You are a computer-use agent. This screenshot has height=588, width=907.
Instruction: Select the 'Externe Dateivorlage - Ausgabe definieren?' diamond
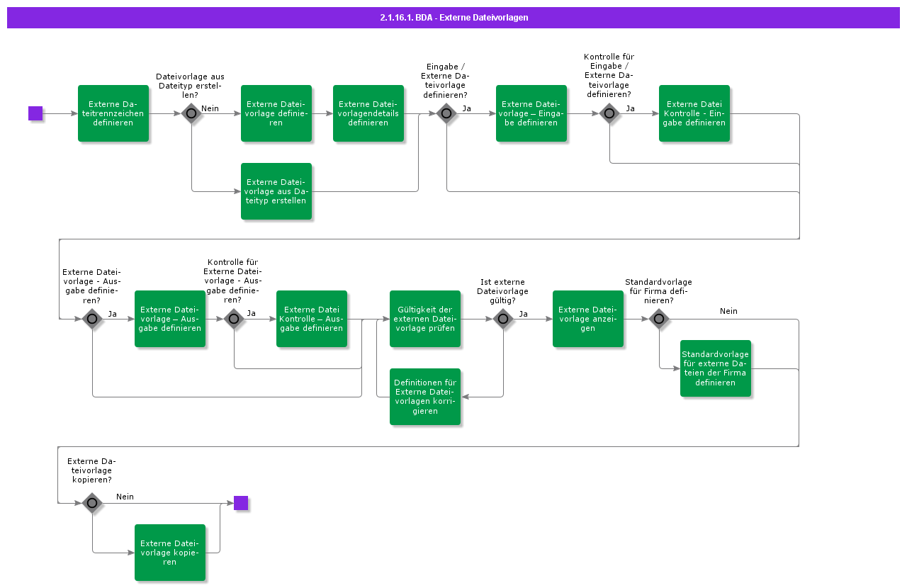[92, 320]
